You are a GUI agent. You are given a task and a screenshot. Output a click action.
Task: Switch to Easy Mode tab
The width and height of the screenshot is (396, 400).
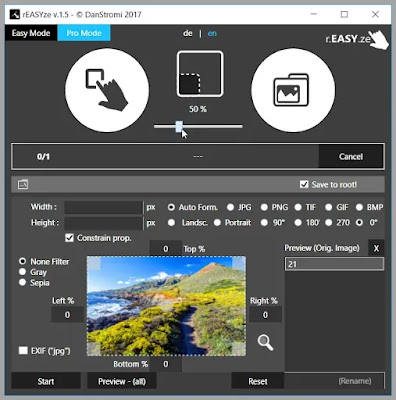pyautogui.click(x=31, y=33)
